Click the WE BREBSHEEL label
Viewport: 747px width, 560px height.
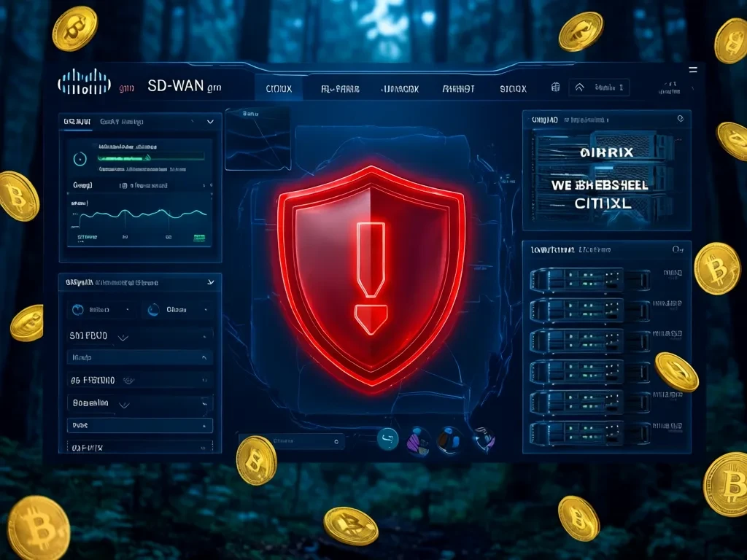(600, 185)
